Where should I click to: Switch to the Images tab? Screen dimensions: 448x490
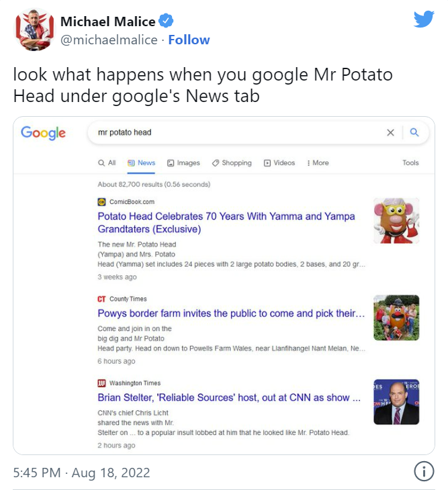[x=183, y=163]
